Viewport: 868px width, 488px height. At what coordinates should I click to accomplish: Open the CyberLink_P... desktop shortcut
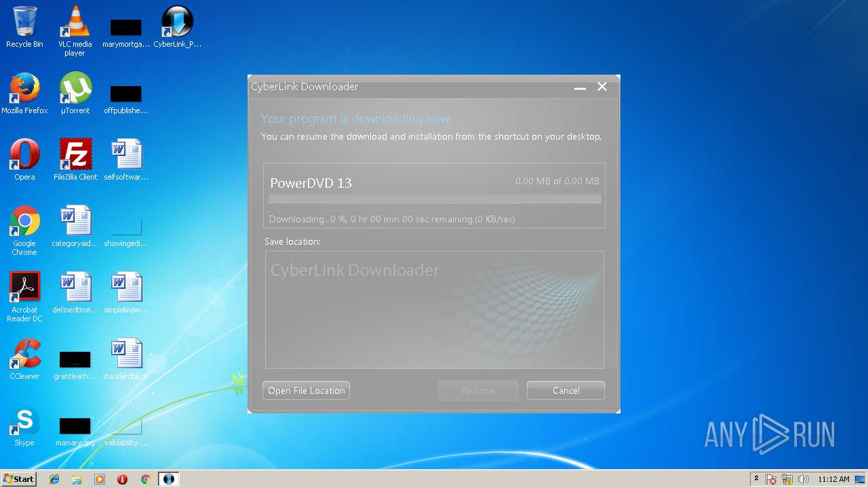(x=177, y=27)
